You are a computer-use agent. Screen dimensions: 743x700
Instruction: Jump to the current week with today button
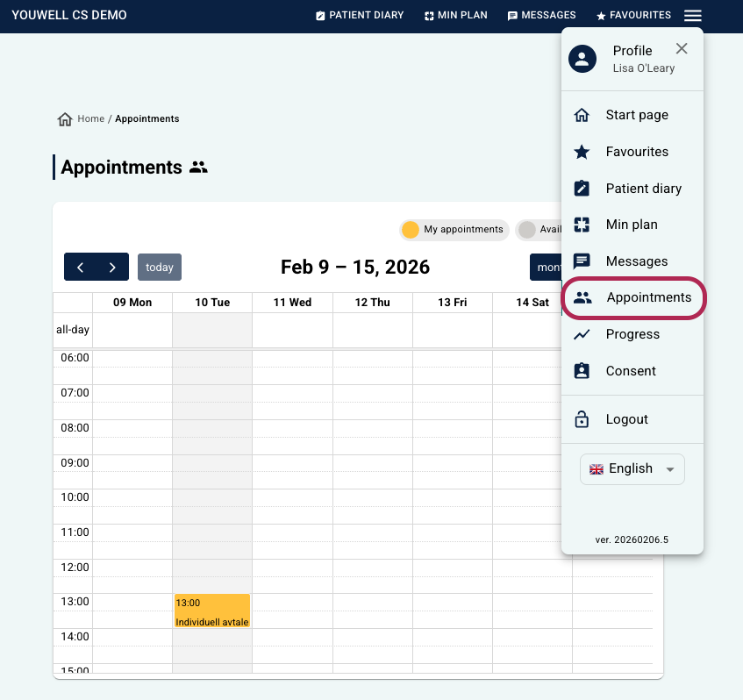pyautogui.click(x=160, y=267)
